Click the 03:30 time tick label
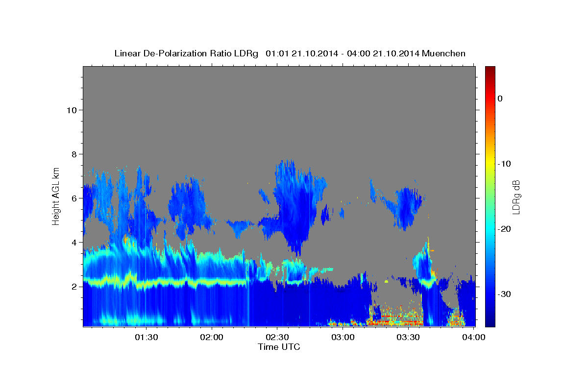Screen dimensions: 588x392 tap(408, 337)
